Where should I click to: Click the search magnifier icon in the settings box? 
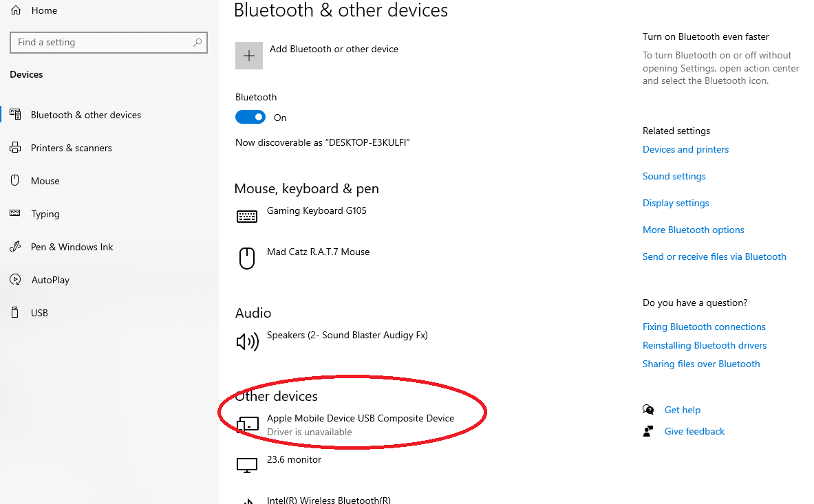click(x=197, y=43)
